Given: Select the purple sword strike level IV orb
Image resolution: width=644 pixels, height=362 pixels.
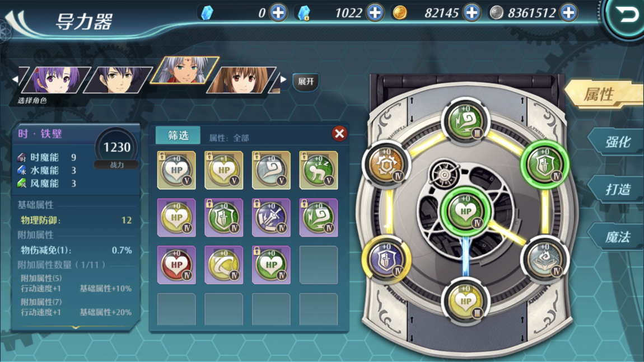Looking at the screenshot, I should click(271, 218).
